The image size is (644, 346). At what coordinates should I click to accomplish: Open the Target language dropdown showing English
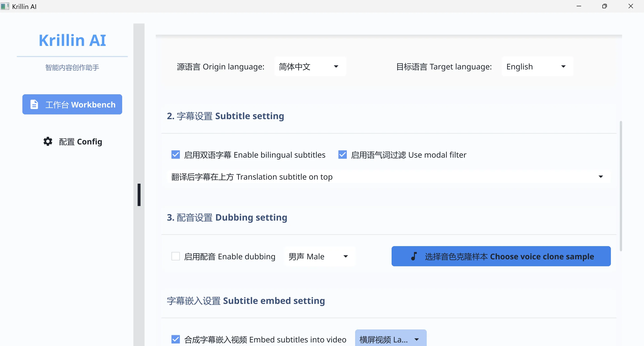[x=537, y=67]
